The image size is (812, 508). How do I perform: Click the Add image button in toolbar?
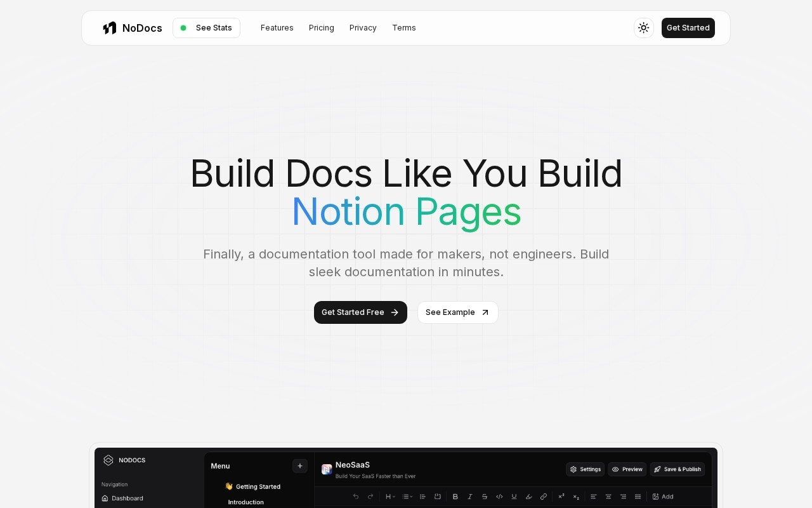pyautogui.click(x=663, y=497)
